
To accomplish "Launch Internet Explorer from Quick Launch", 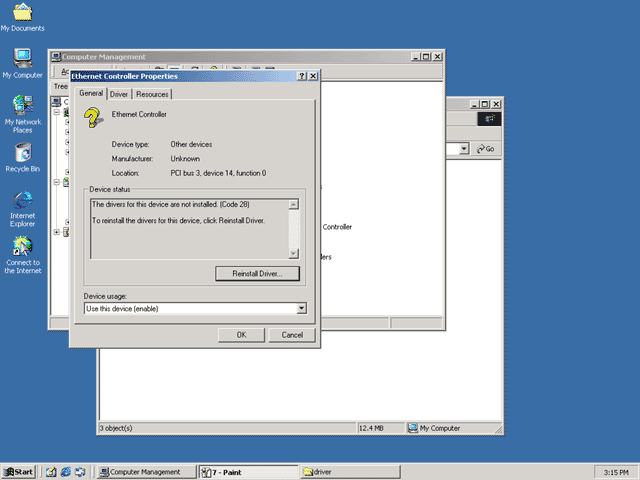I will [x=65, y=472].
